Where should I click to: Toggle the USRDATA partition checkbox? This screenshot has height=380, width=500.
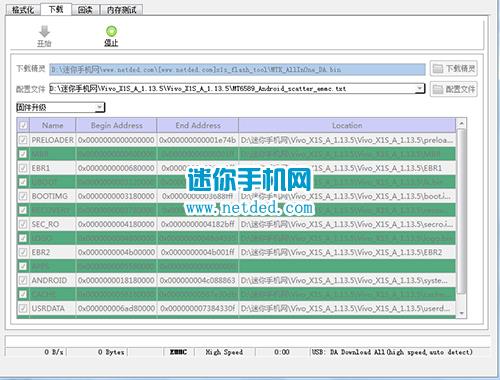pos(23,308)
